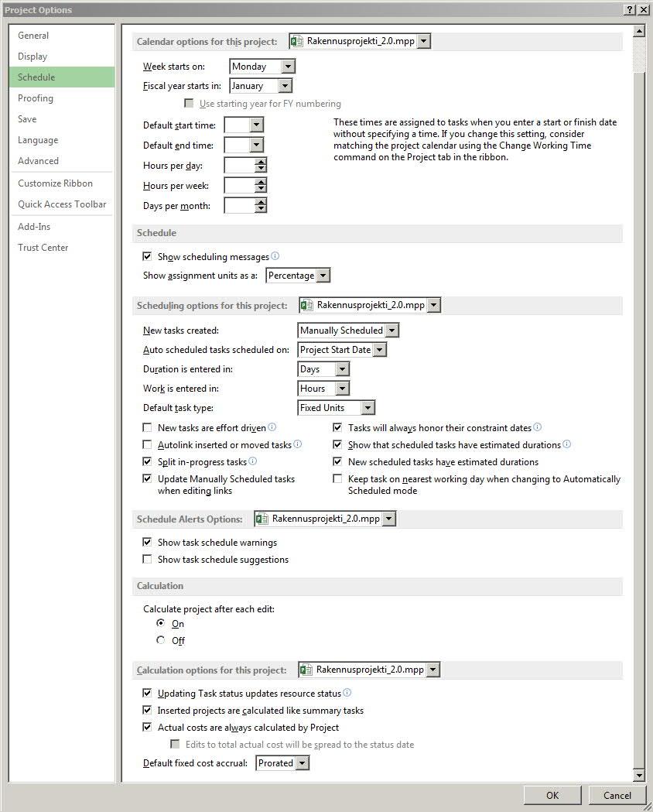Click the project file icon in Calendar options dropdown

pyautogui.click(x=297, y=42)
